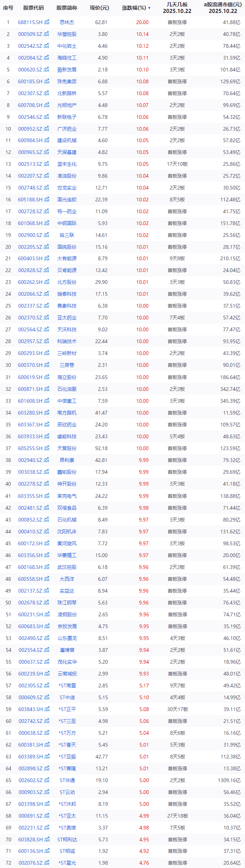
Task: Click the trend chart icon for 600403.SH
Action: tap(47, 259)
